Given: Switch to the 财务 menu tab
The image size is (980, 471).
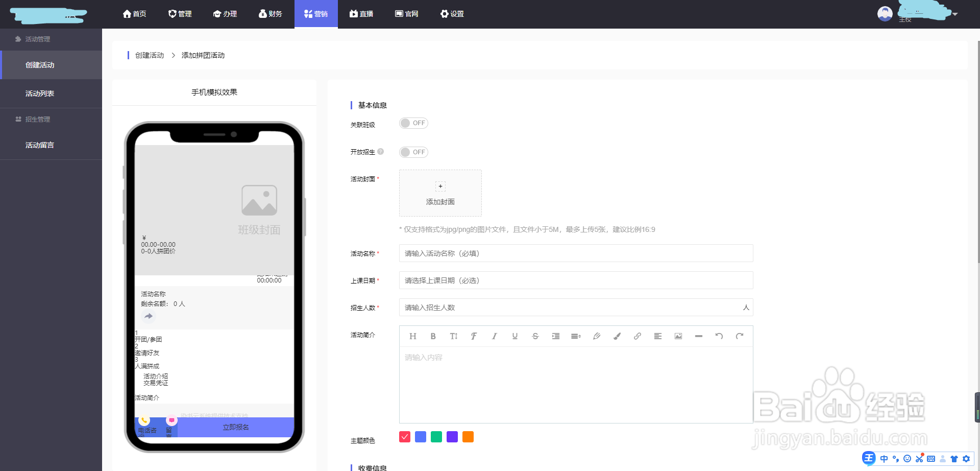Looking at the screenshot, I should point(270,14).
